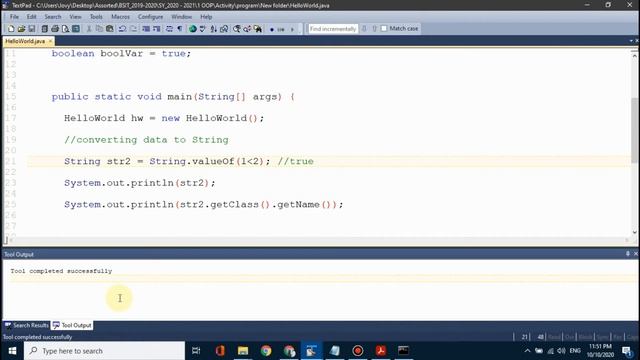Open the Macros menu
Image resolution: width=640 pixels, height=360 pixels.
[x=120, y=17]
